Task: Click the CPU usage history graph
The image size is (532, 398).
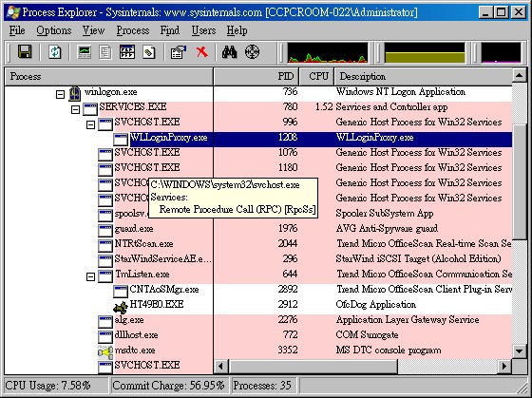Action: coord(328,52)
